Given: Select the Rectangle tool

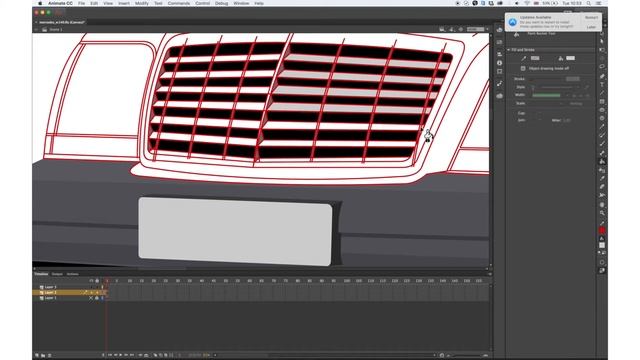Looking at the screenshot, I should coord(602,102).
